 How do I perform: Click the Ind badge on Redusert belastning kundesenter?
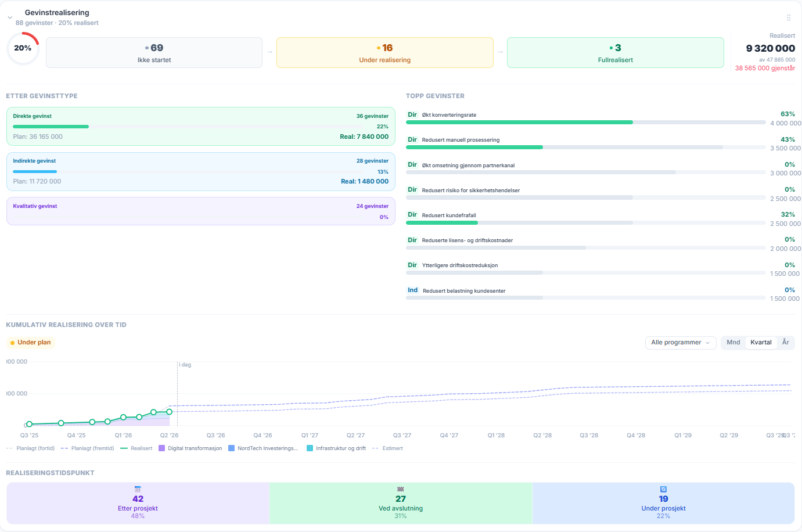pyautogui.click(x=412, y=290)
